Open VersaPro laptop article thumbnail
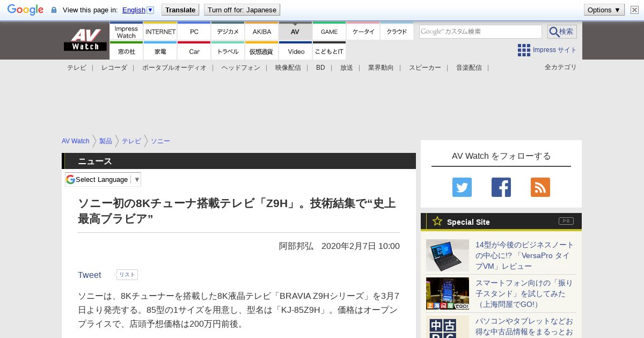Image resolution: width=644 pixels, height=338 pixels. tap(448, 255)
